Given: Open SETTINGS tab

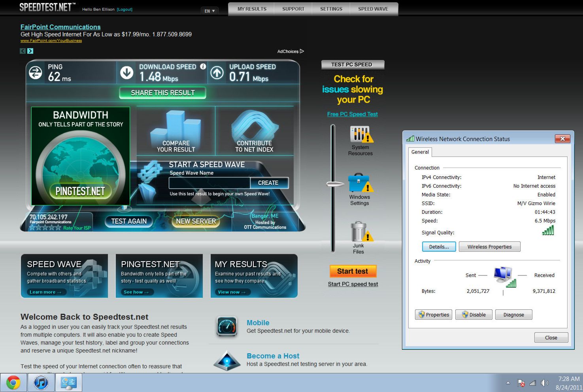Looking at the screenshot, I should tap(331, 9).
